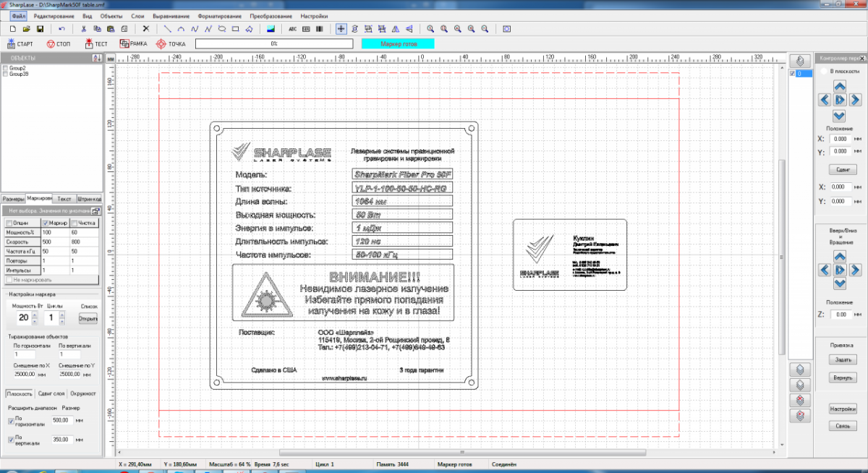
Task: Click the X position input field
Action: (x=840, y=138)
